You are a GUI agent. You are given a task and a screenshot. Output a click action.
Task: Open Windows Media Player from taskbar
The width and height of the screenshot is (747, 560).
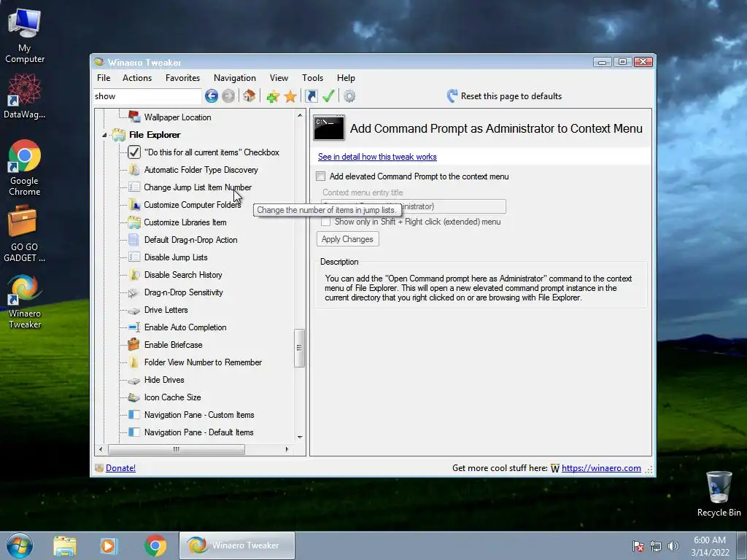click(109, 545)
